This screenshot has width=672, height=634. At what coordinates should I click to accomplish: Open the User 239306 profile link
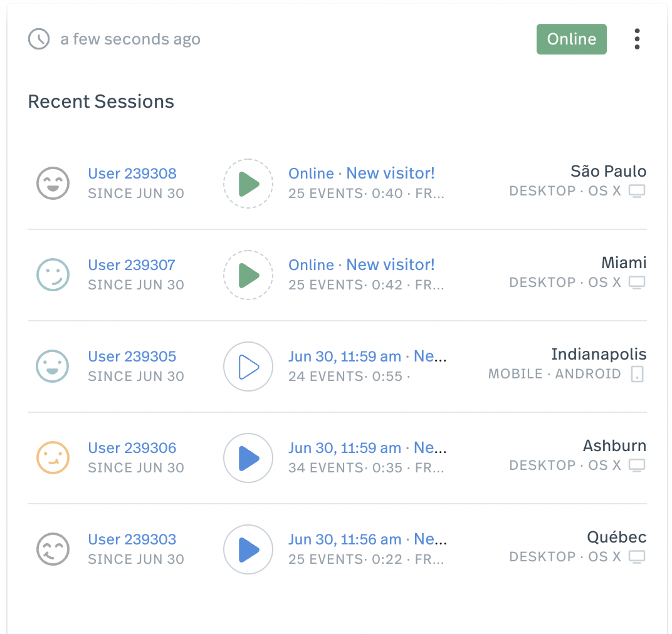point(132,448)
